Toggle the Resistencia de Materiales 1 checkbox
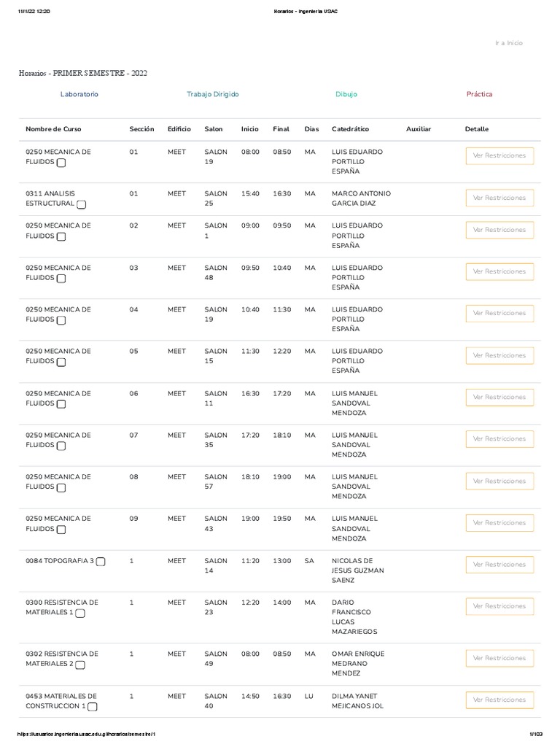The image size is (560, 747). click(80, 614)
